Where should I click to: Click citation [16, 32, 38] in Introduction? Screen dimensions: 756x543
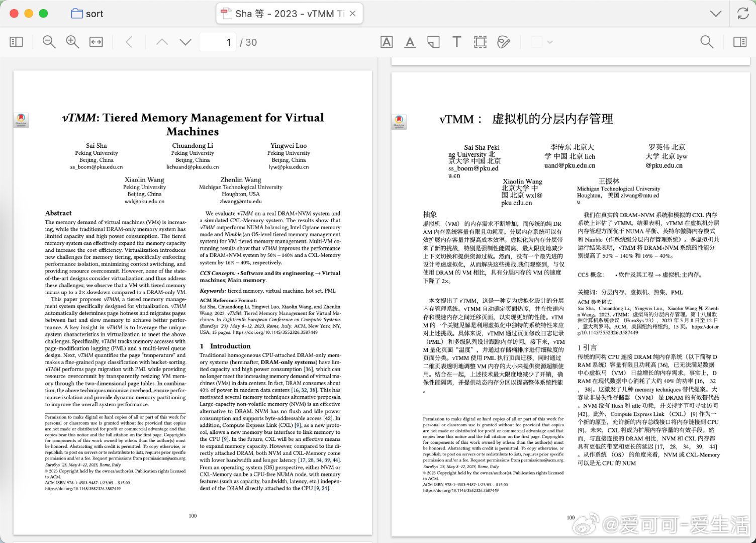click(304, 390)
